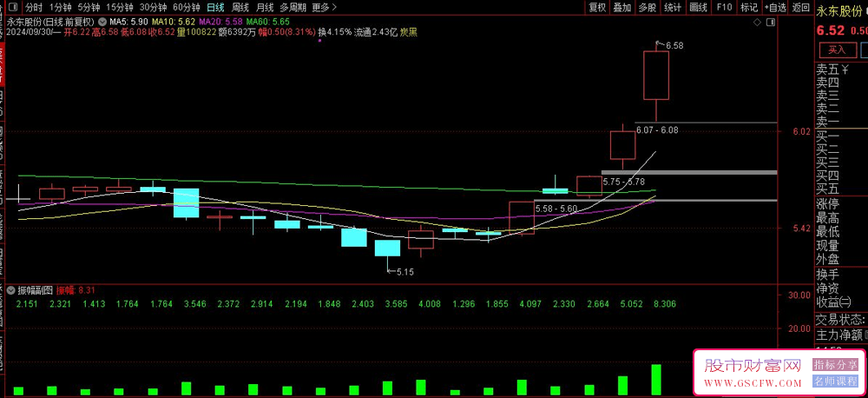Screen dimensions: 868x398
Task: Select the tallest green amplitude bar
Action: coord(656,380)
